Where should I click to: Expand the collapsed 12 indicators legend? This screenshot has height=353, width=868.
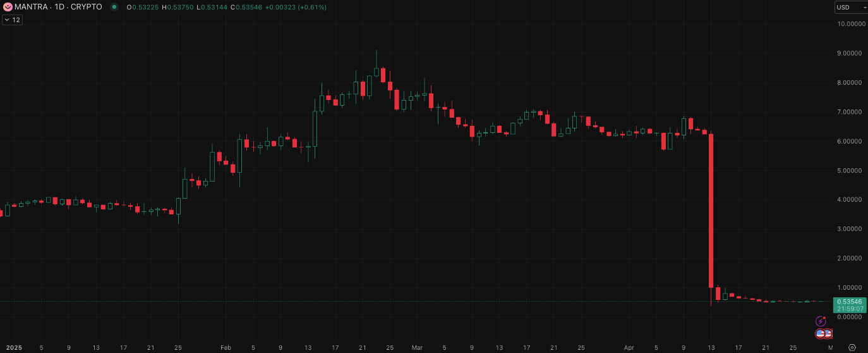tap(12, 20)
